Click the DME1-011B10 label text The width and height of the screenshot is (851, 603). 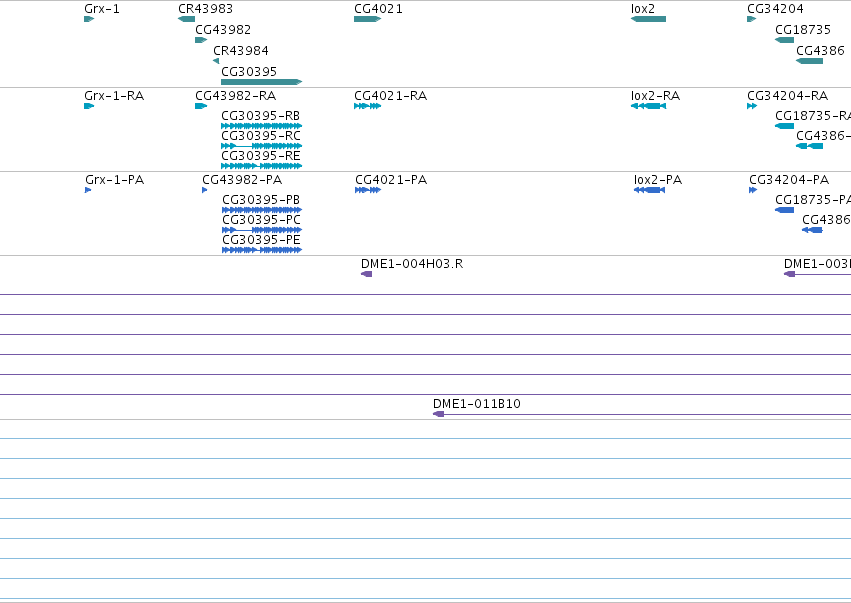(x=477, y=404)
